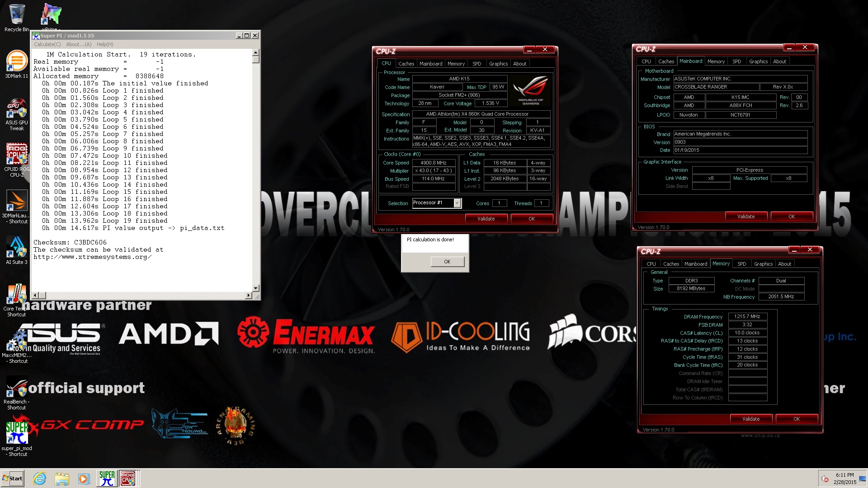Image resolution: width=868 pixels, height=488 pixels.
Task: Open Core Temp shortcut icon
Action: tap(17, 300)
